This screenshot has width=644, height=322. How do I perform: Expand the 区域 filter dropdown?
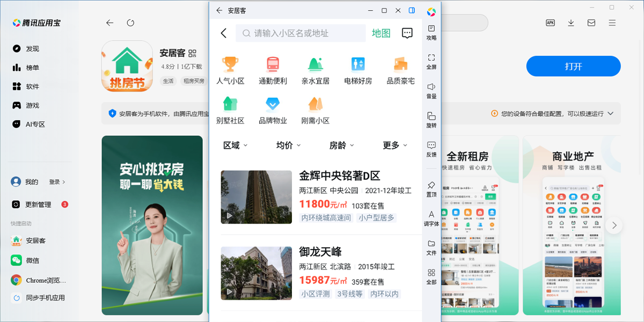click(x=236, y=145)
